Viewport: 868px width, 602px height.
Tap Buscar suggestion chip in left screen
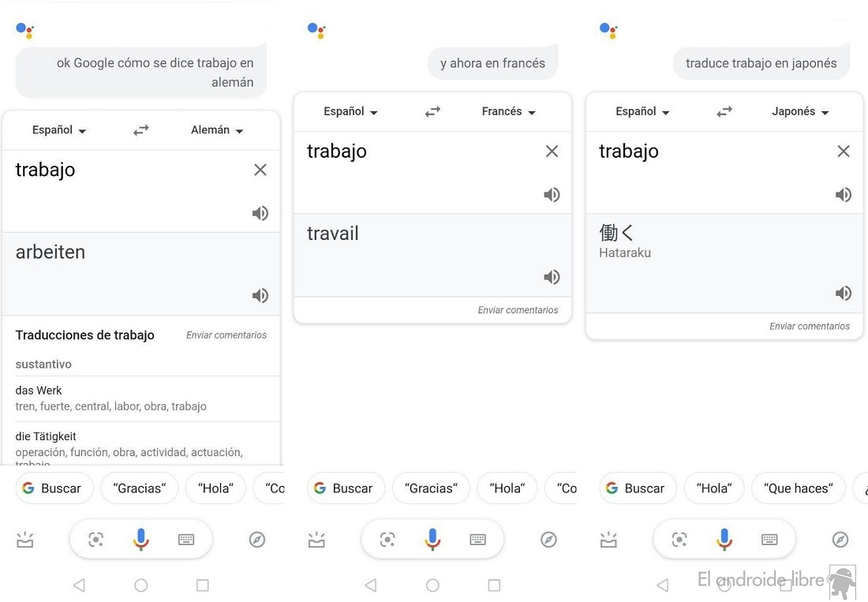(x=53, y=488)
